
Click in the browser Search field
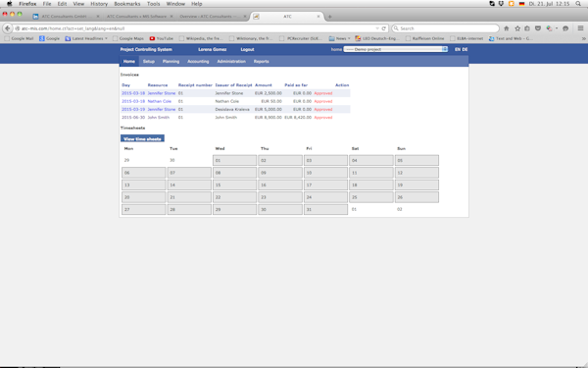pyautogui.click(x=446, y=28)
